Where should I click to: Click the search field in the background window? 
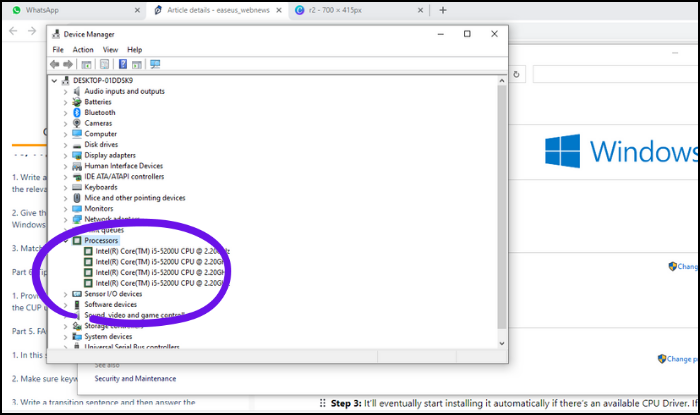pyautogui.click(x=616, y=74)
